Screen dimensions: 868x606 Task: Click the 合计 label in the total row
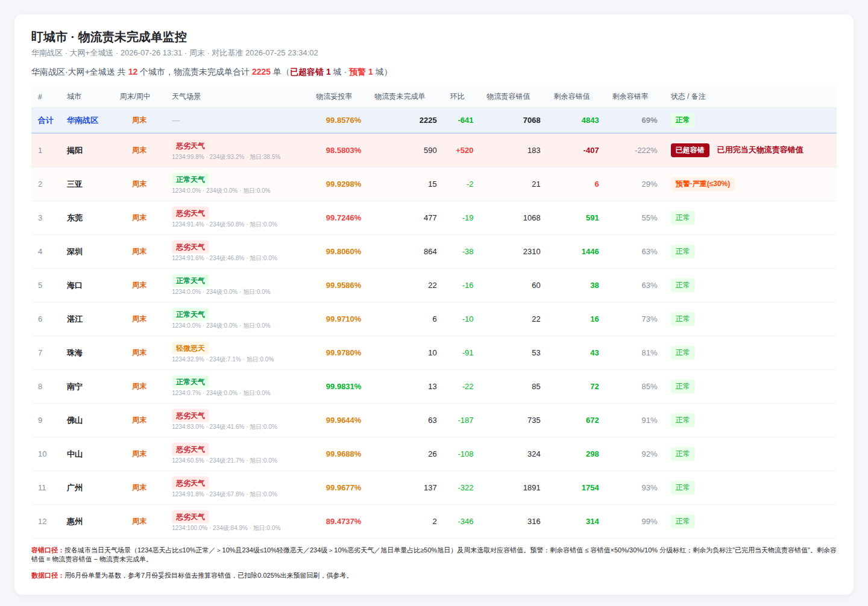[46, 120]
